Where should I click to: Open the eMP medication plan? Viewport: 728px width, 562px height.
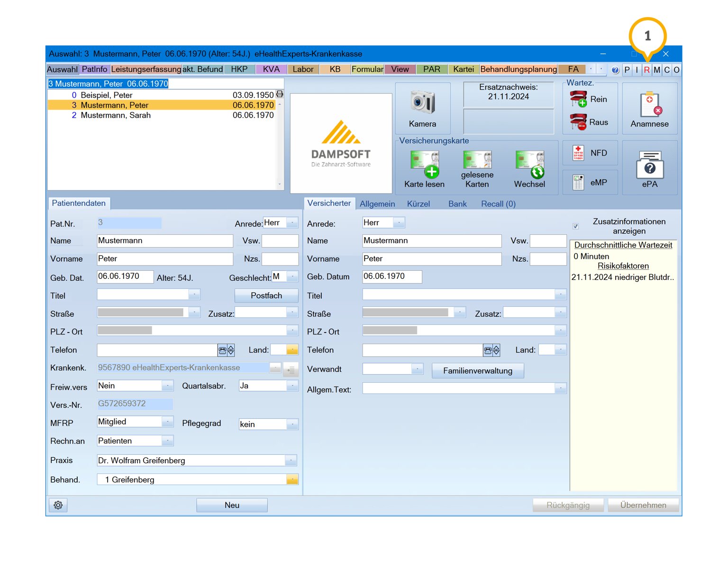pos(590,183)
